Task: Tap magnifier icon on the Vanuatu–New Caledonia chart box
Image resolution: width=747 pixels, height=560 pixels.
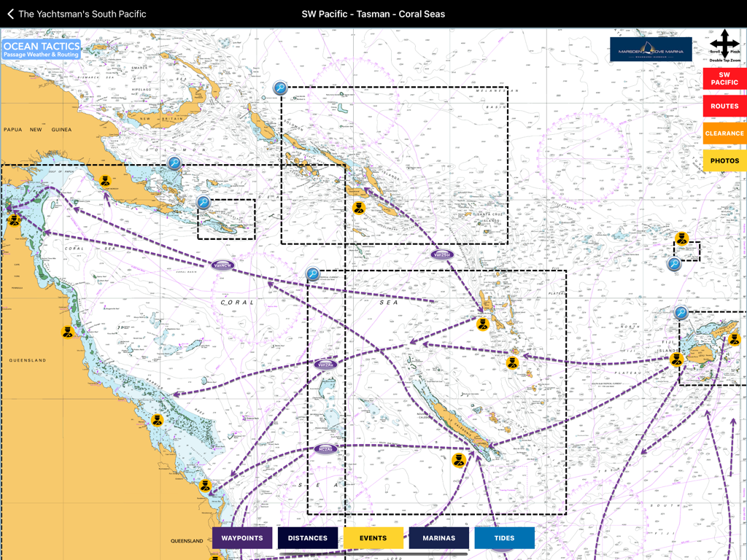Action: (x=312, y=273)
